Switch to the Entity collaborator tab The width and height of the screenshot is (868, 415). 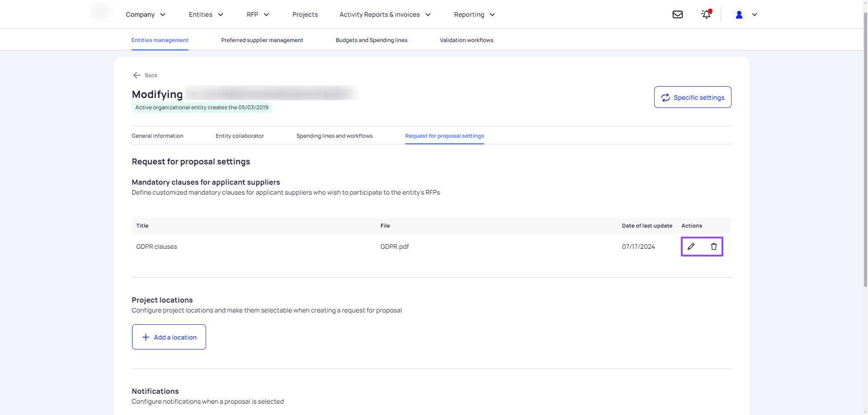[x=240, y=136]
